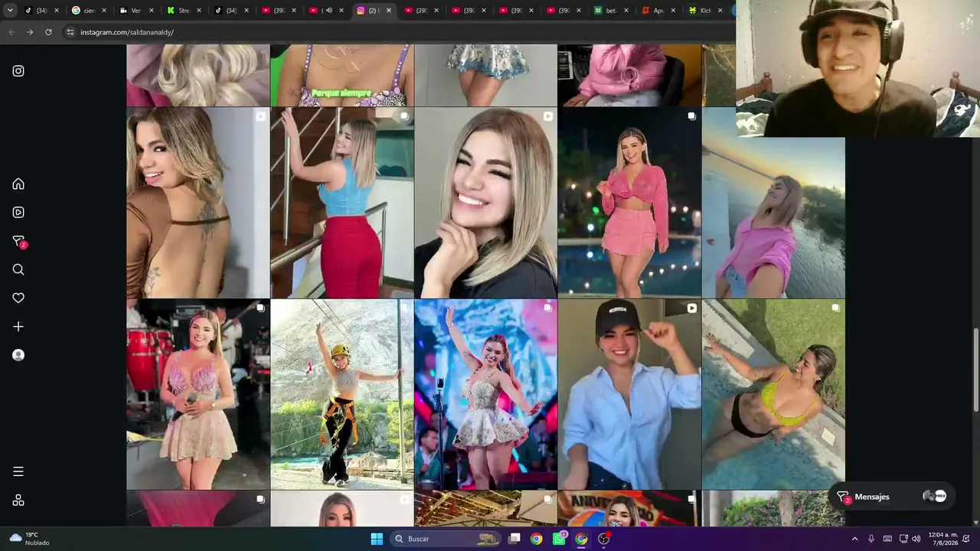Click the weather widget showing 19°C Nublado
Screen dimensions: 980x551
[x=29, y=539]
